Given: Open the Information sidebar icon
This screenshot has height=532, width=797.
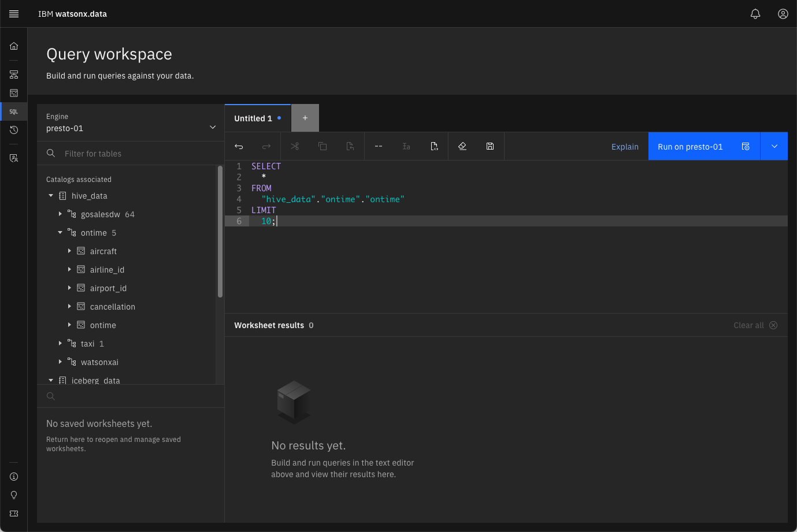Looking at the screenshot, I should pos(14,477).
